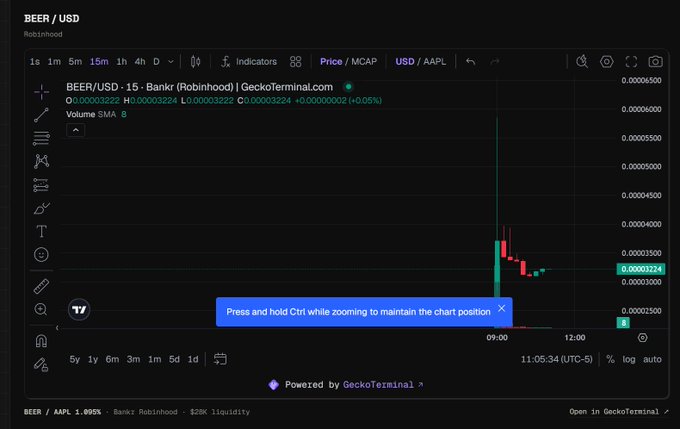Open the indicator templates grid icon
The height and width of the screenshot is (429, 680).
pos(295,62)
